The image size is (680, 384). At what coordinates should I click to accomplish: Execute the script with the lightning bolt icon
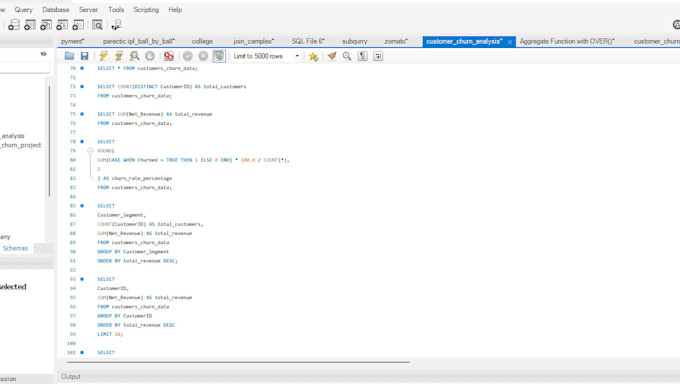103,56
